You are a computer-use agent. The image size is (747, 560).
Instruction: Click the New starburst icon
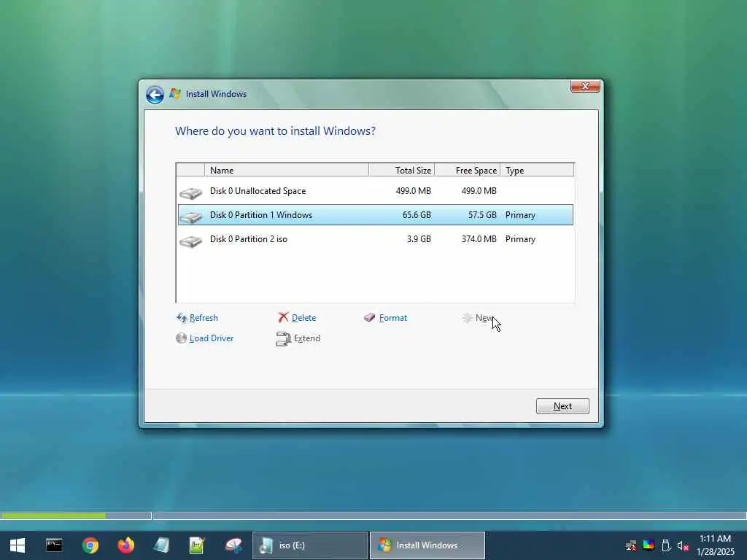click(468, 318)
